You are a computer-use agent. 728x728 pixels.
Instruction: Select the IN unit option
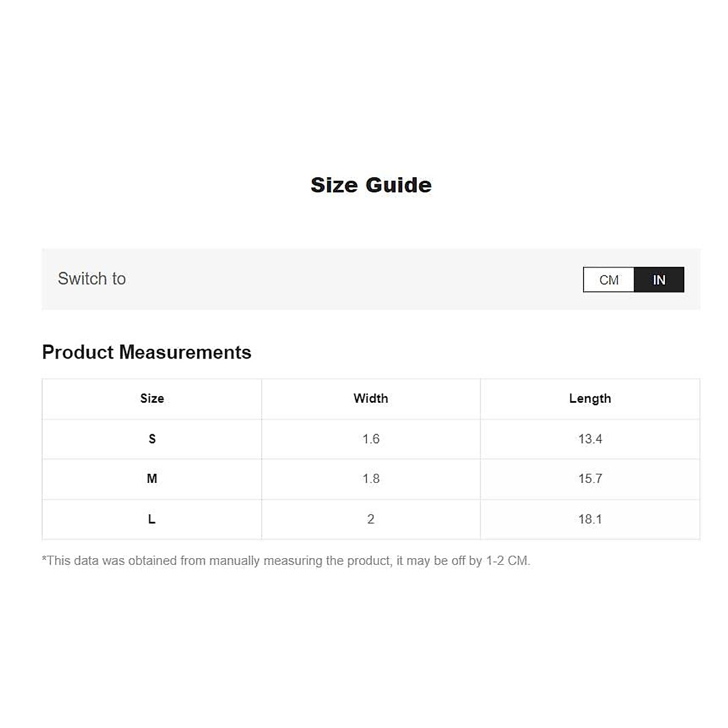659,280
